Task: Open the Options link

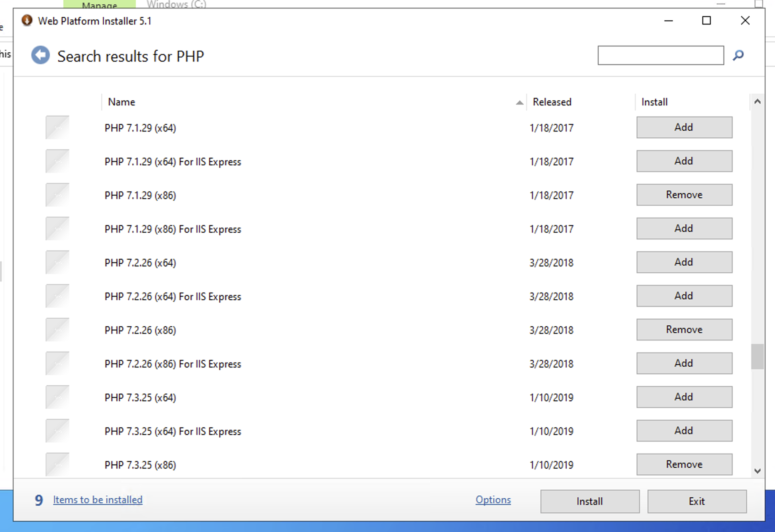Action: (493, 500)
